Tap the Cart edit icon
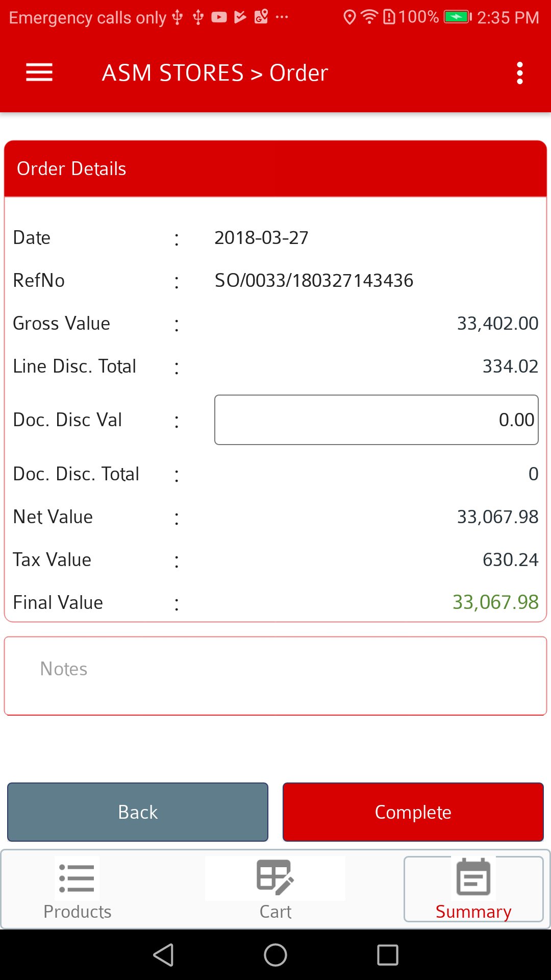Image resolution: width=551 pixels, height=980 pixels. coord(275,877)
